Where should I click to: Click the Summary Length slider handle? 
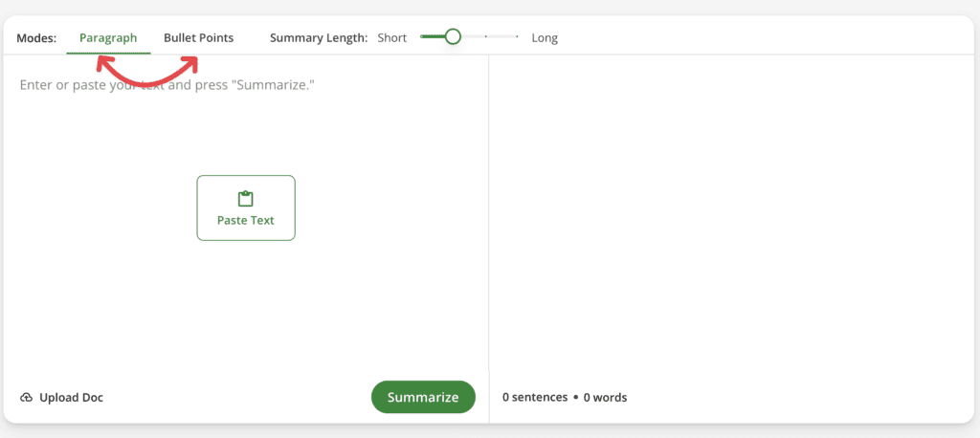[453, 36]
